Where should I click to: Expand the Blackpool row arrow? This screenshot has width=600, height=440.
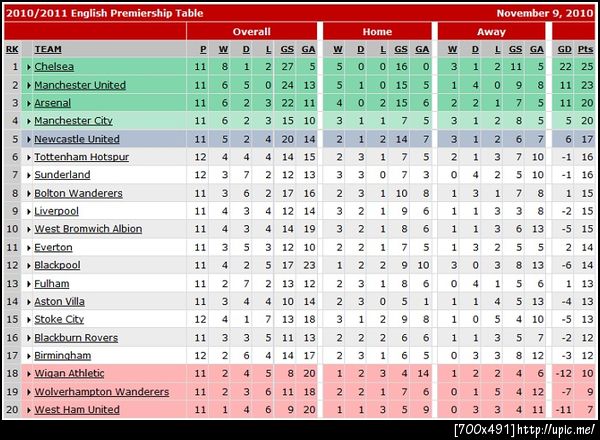[30, 266]
